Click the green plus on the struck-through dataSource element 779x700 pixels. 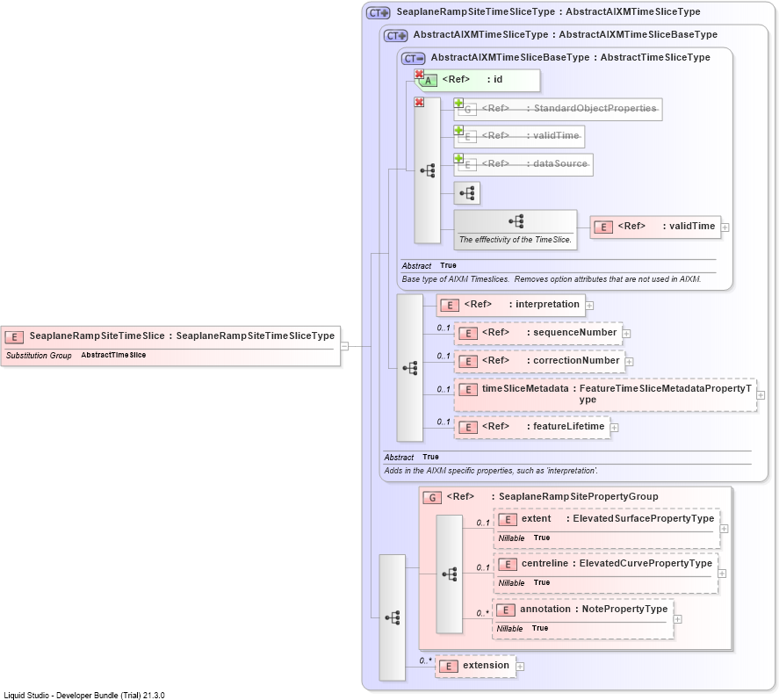pos(458,158)
